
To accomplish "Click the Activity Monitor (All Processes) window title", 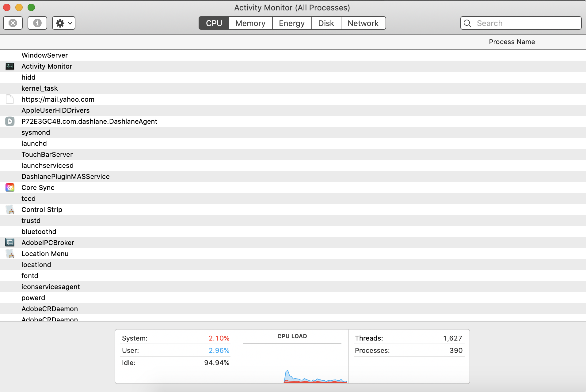I will 292,8.
